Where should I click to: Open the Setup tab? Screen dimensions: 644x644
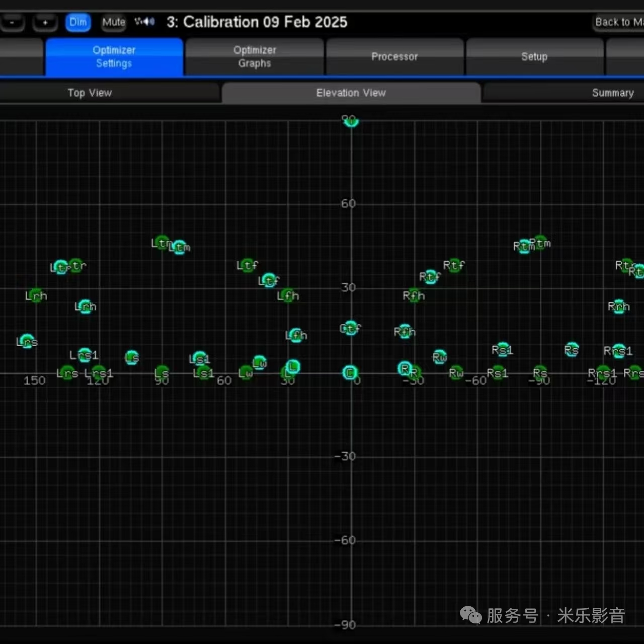534,57
